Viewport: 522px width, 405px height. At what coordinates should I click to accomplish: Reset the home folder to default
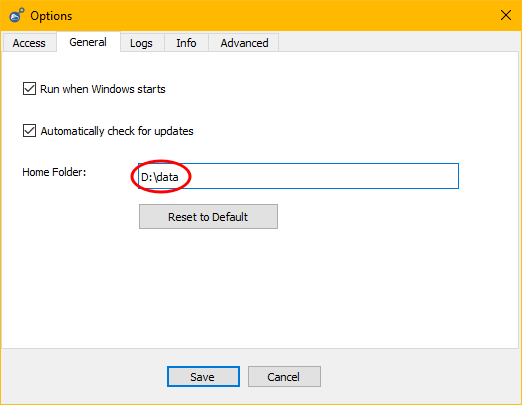pos(208,217)
